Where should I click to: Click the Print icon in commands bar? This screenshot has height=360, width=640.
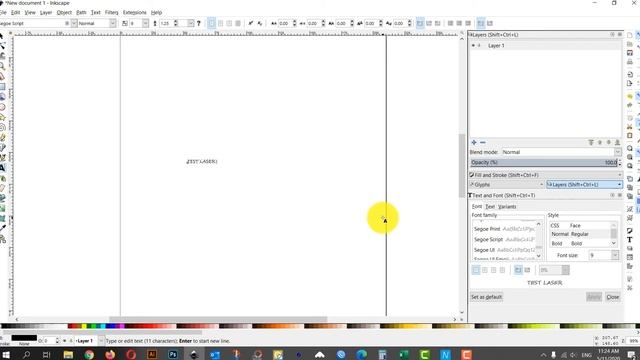tap(630, 62)
